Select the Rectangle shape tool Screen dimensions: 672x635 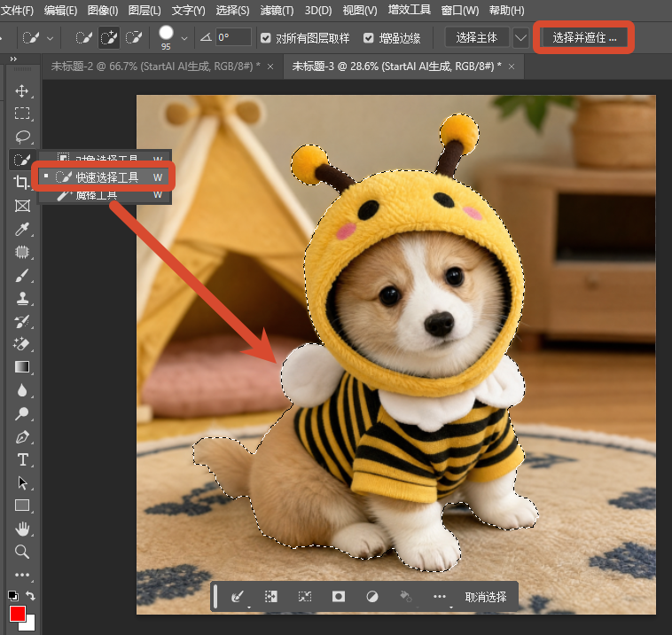(x=22, y=506)
